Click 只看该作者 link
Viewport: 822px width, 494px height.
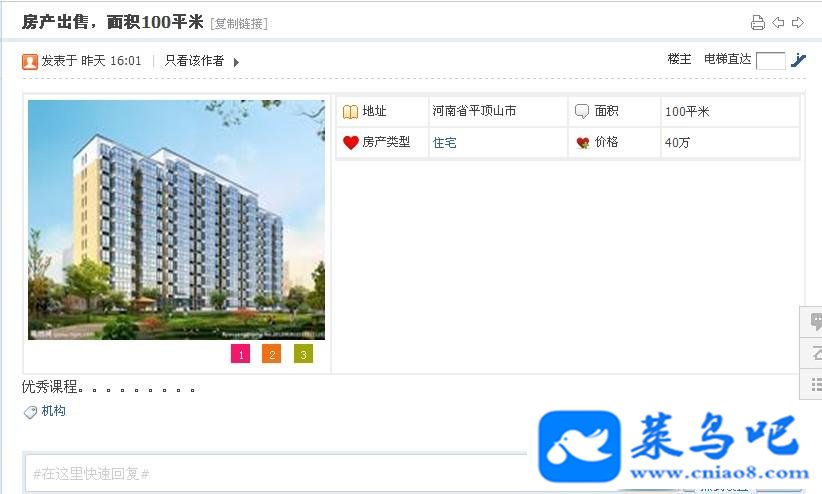tap(194, 61)
